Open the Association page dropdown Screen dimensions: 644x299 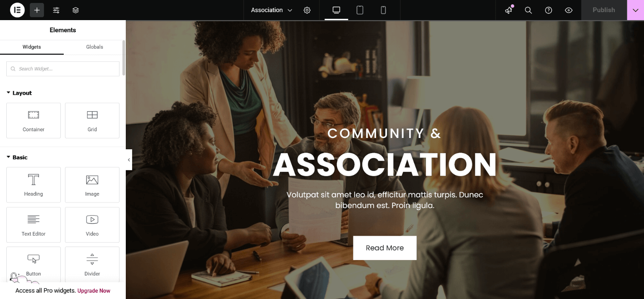point(271,10)
